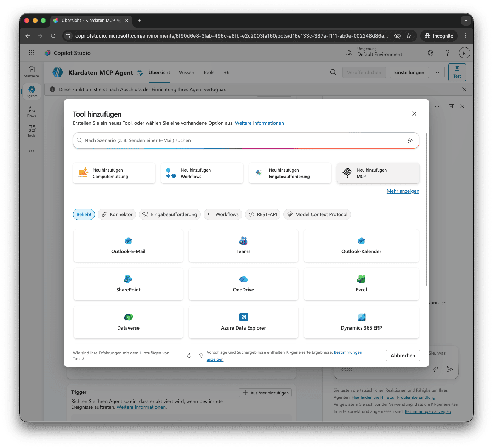Click the dialog vertical scrollbar
The height and width of the screenshot is (448, 493).
point(426,209)
